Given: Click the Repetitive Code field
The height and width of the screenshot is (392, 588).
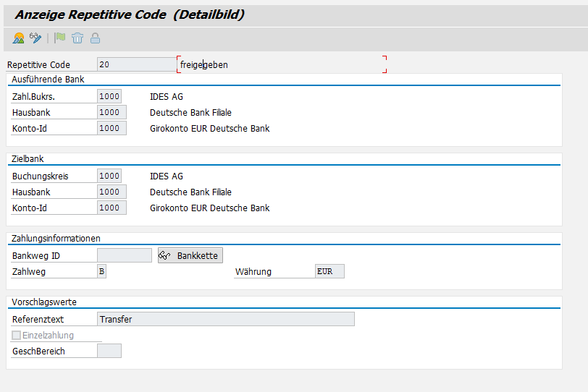Looking at the screenshot, I should coord(135,64).
